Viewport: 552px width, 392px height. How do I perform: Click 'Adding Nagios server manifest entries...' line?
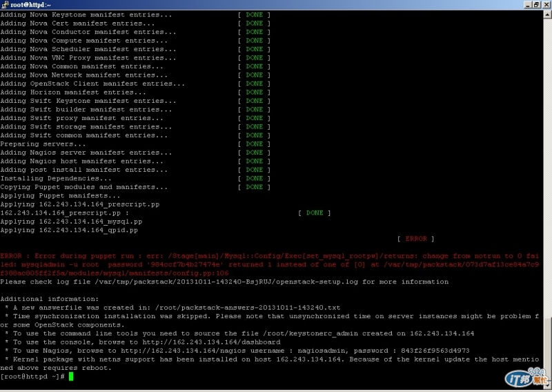(x=86, y=153)
